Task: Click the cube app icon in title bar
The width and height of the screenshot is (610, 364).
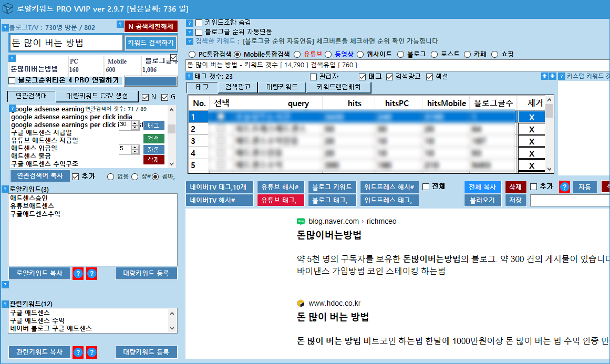Action: 8,8
